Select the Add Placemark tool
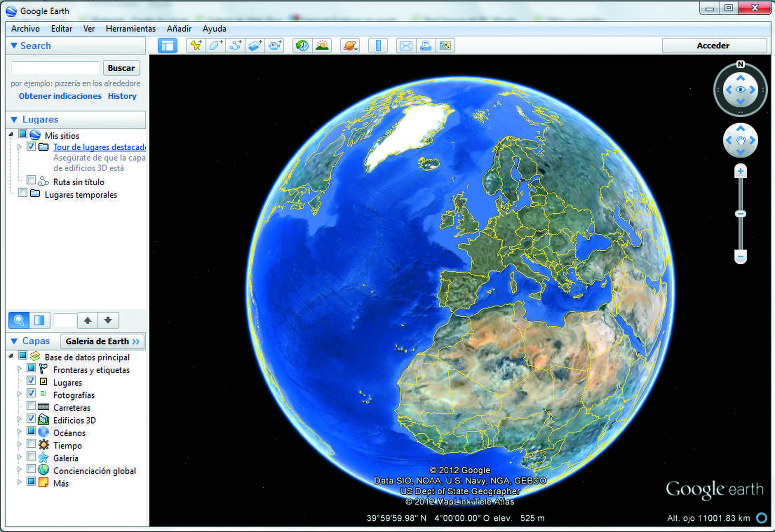The height and width of the screenshot is (532, 775). click(x=195, y=46)
